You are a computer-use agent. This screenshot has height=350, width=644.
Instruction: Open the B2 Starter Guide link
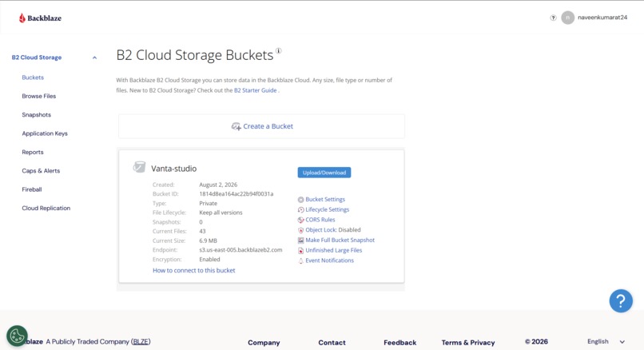[255, 90]
